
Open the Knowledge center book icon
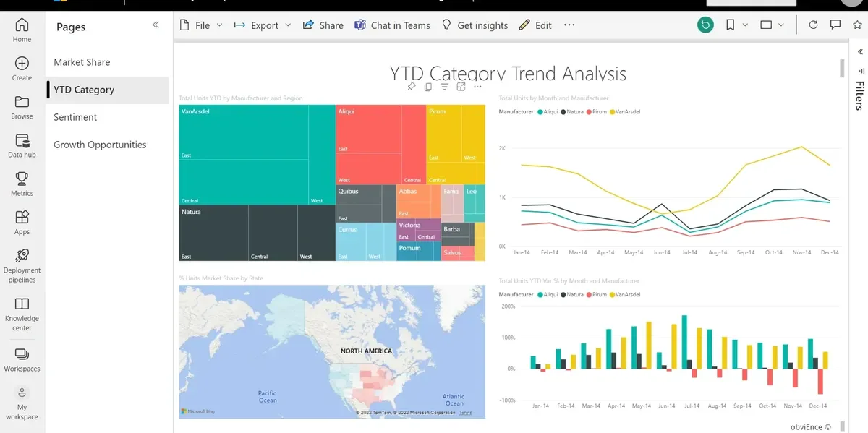22,304
